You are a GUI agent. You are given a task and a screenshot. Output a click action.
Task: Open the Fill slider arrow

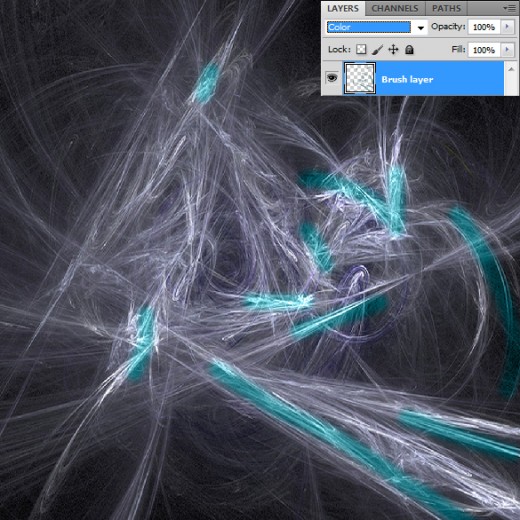507,50
